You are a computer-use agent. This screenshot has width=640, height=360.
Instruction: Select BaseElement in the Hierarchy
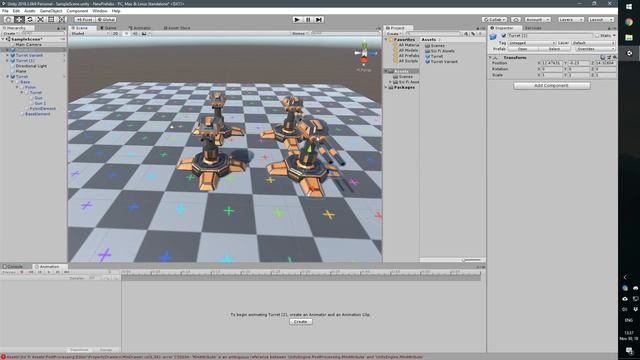click(38, 114)
